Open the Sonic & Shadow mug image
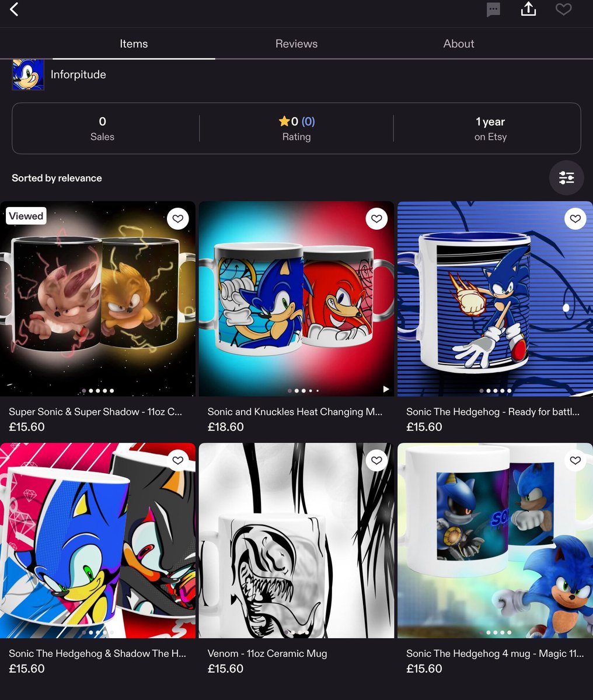The image size is (593, 700). 97,541
